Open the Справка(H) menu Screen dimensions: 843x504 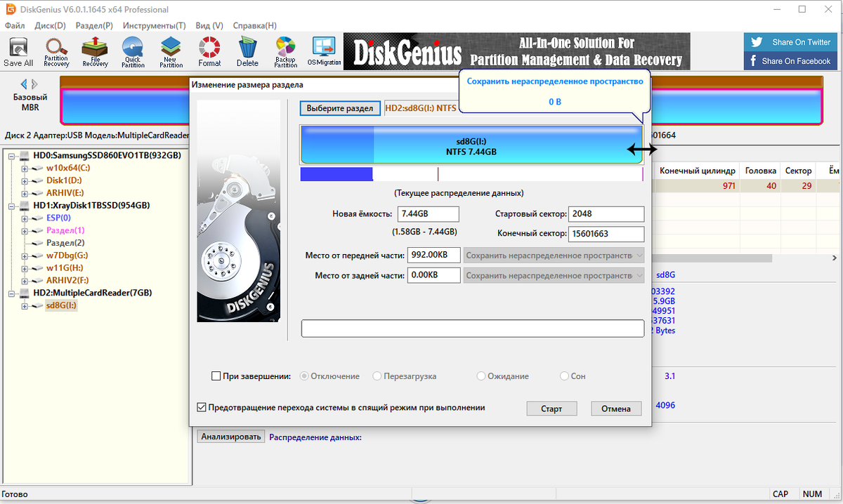[x=254, y=25]
